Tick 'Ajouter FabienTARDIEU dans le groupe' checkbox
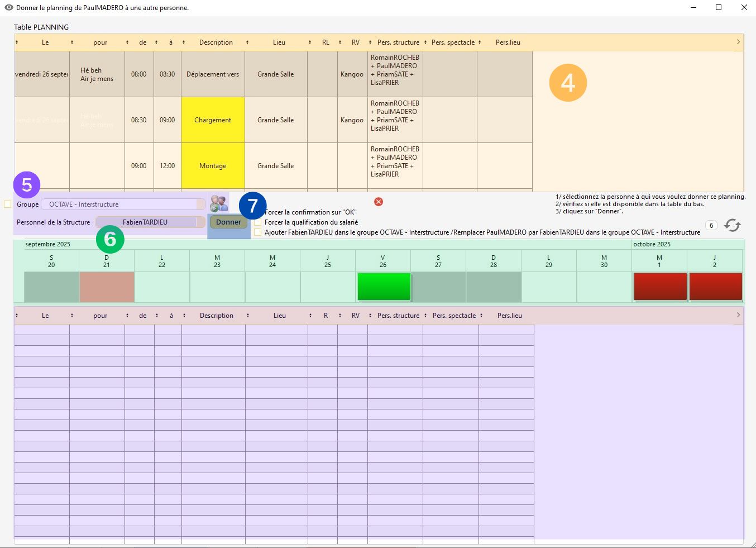Viewport: 756px width, 548px height. [x=258, y=232]
